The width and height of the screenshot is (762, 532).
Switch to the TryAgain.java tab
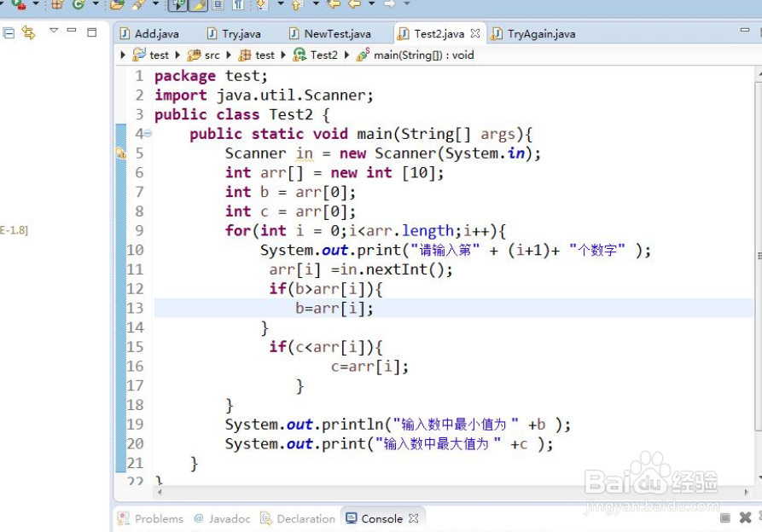click(x=533, y=33)
